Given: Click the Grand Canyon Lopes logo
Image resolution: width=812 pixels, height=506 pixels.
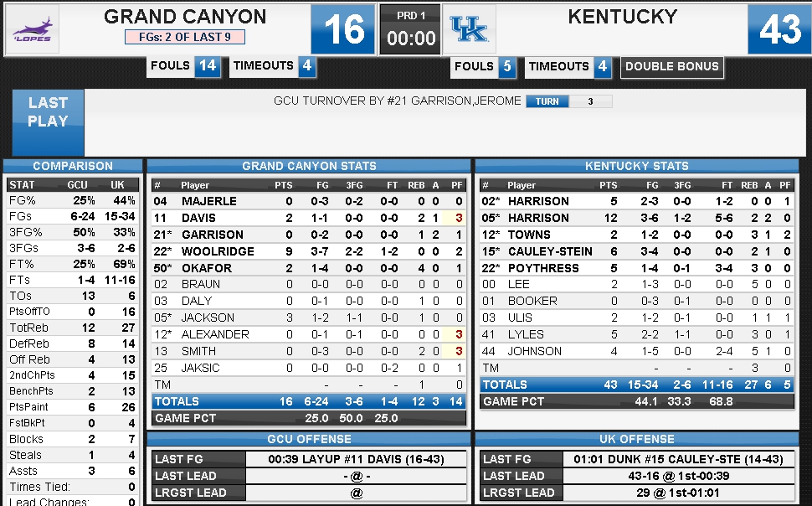Looking at the screenshot, I should (x=32, y=29).
